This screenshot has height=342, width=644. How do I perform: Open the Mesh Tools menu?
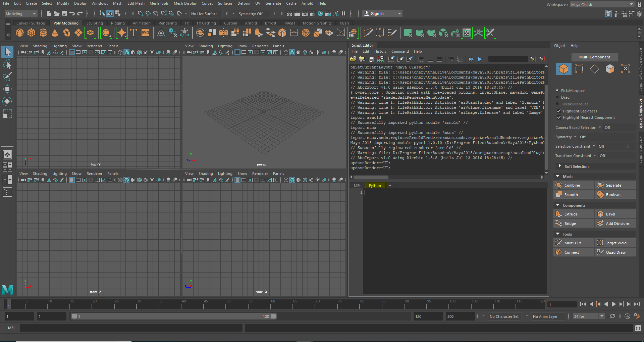159,3
